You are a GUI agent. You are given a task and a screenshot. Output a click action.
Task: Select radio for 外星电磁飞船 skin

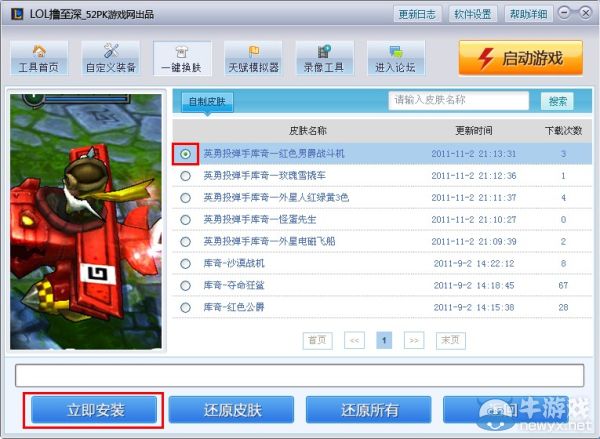[186, 242]
